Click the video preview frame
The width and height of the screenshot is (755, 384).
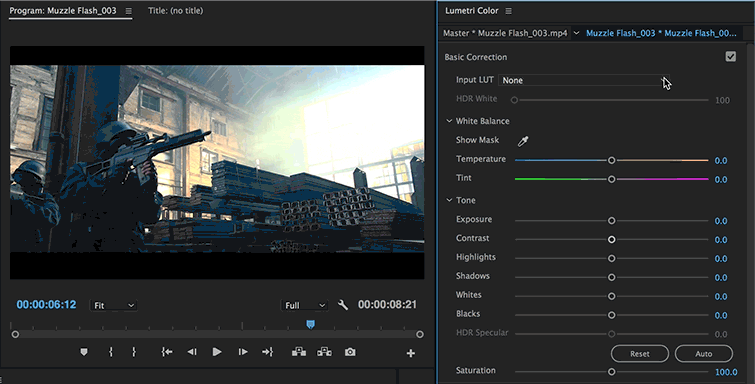(217, 163)
